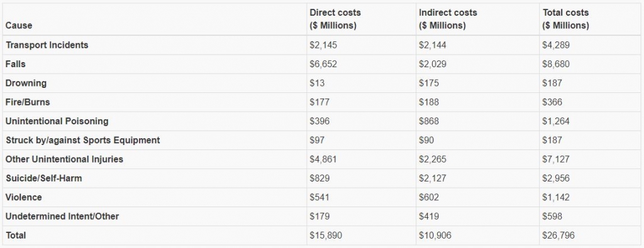Viewport: 644px width, 248px height.
Task: Select the Total costs column header
Action: pos(565,19)
